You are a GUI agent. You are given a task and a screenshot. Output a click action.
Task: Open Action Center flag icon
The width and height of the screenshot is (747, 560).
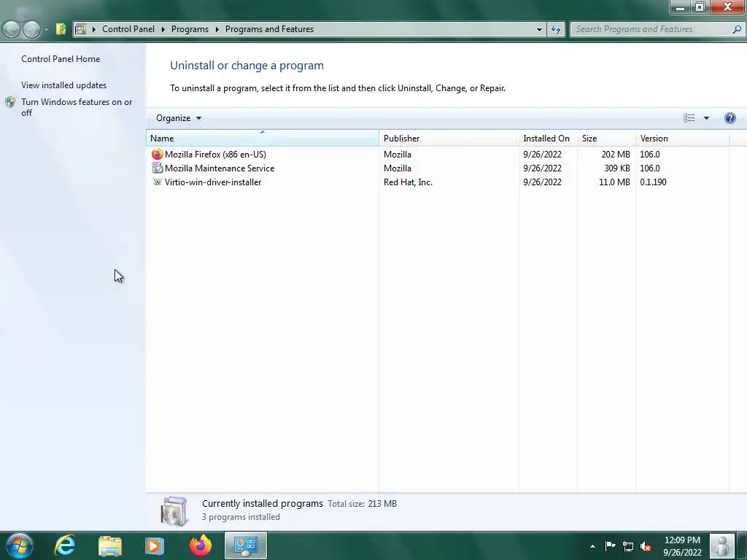pyautogui.click(x=611, y=545)
